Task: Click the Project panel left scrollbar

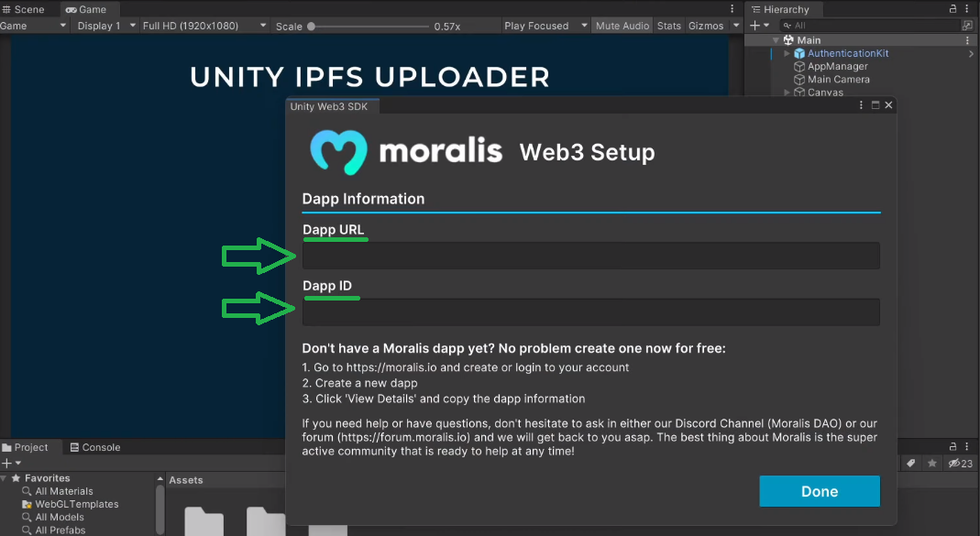Action: pos(160,509)
